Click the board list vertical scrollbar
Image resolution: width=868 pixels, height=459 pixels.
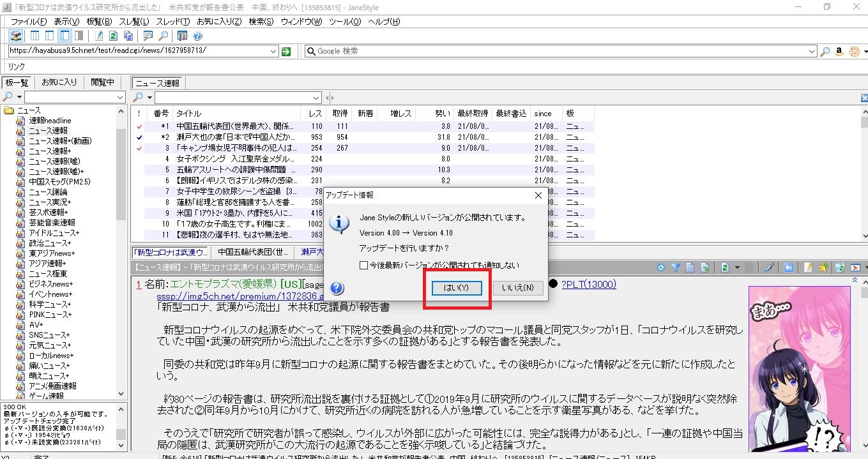[121, 253]
